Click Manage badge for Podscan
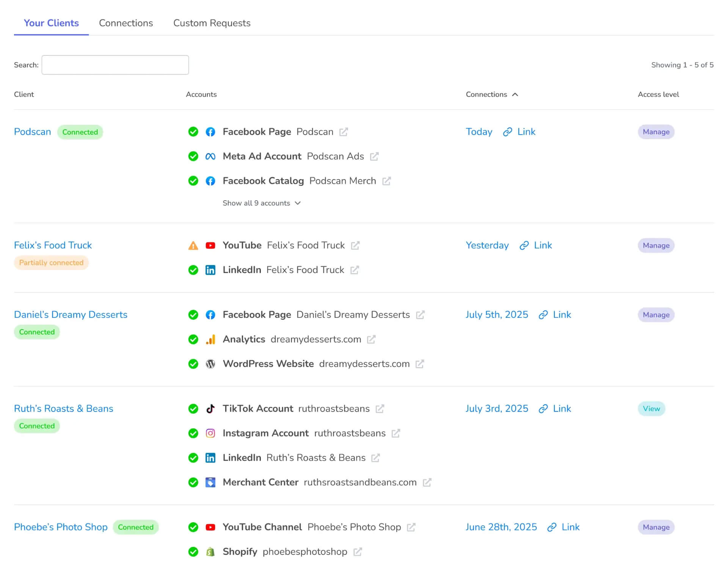Image resolution: width=728 pixels, height=570 pixels. 656,132
